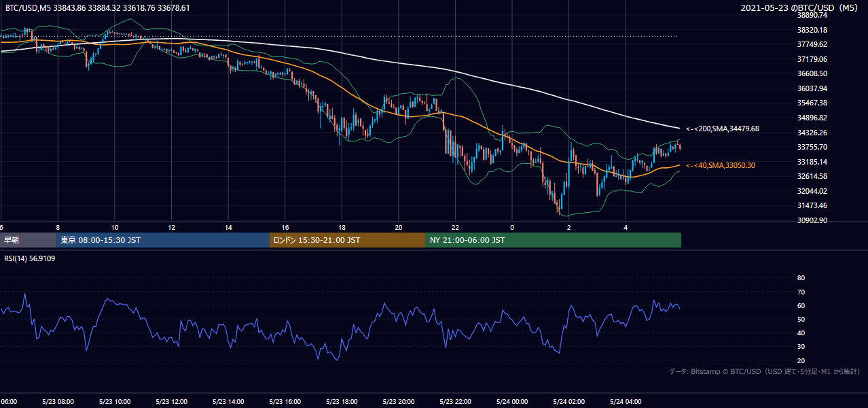Click price axis label 36037.94
The height and width of the screenshot is (408, 868).
coord(812,88)
